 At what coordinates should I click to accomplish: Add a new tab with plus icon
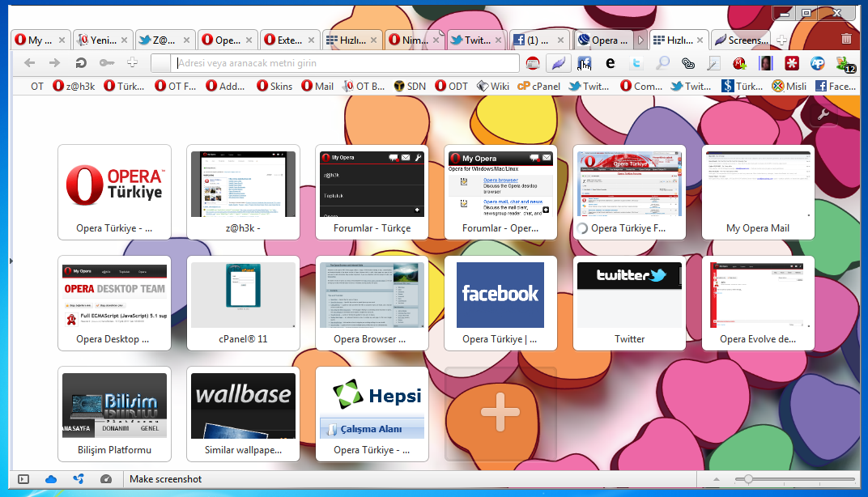tap(781, 40)
